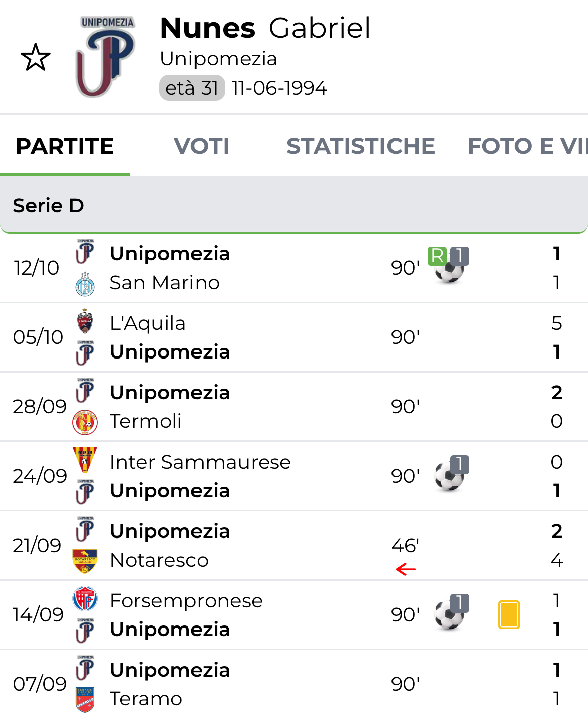The width and height of the screenshot is (588, 717).
Task: Show the FOTO E VIDEO tab
Action: (x=527, y=146)
